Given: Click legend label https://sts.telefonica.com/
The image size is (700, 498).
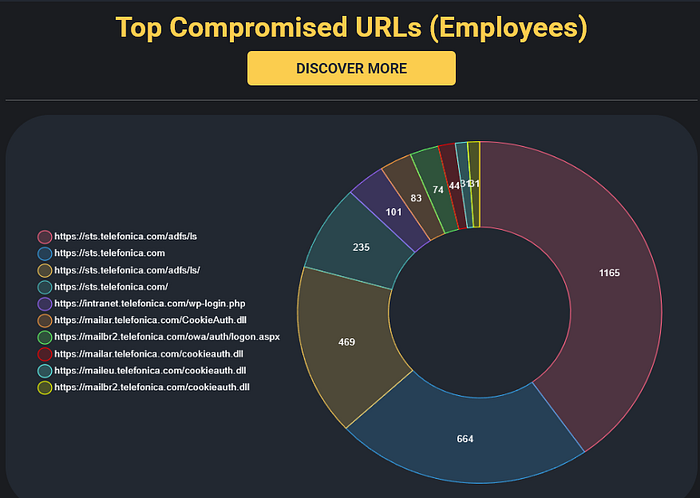Looking at the screenshot, I should coord(111,287).
